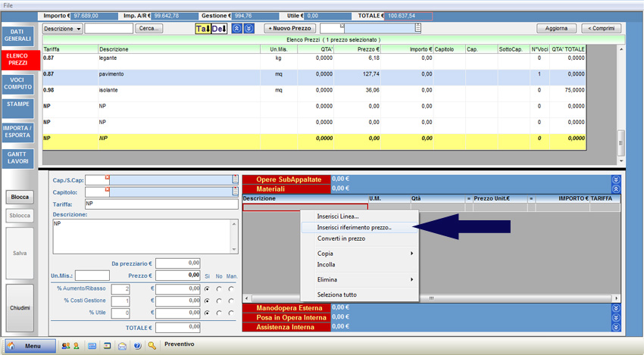
Task: Expand the Manodopera Esterna section
Action: tap(615, 308)
